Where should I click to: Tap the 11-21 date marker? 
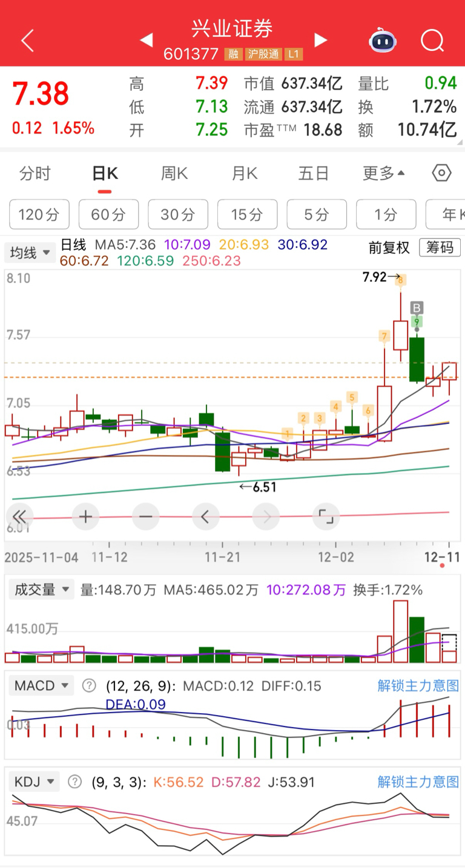click(223, 558)
